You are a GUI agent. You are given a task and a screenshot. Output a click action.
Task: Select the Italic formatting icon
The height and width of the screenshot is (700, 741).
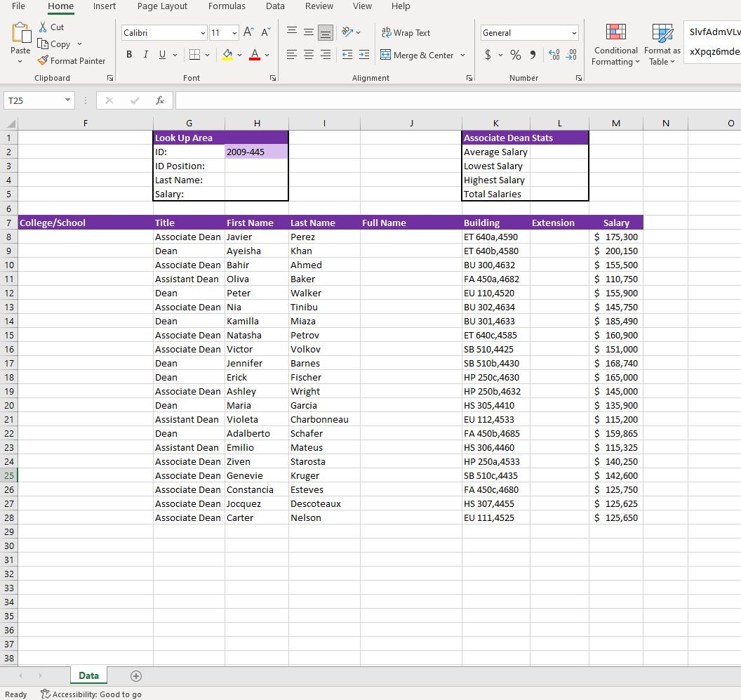[145, 54]
